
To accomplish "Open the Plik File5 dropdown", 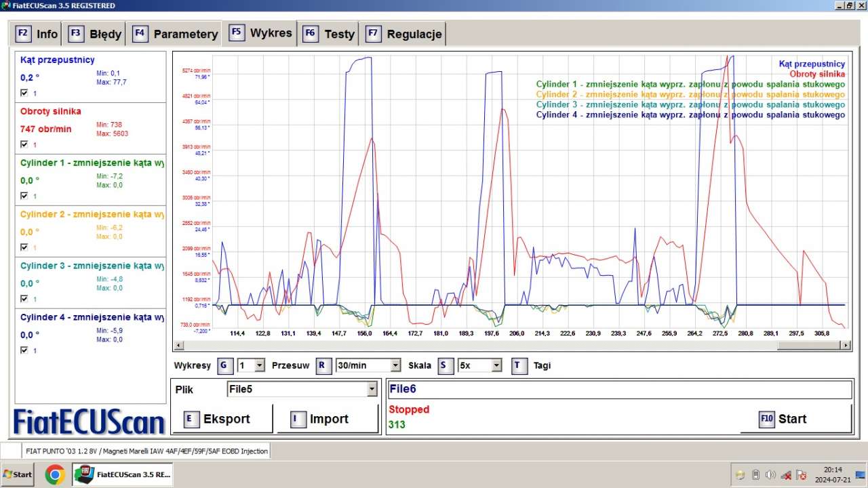I will click(x=372, y=389).
